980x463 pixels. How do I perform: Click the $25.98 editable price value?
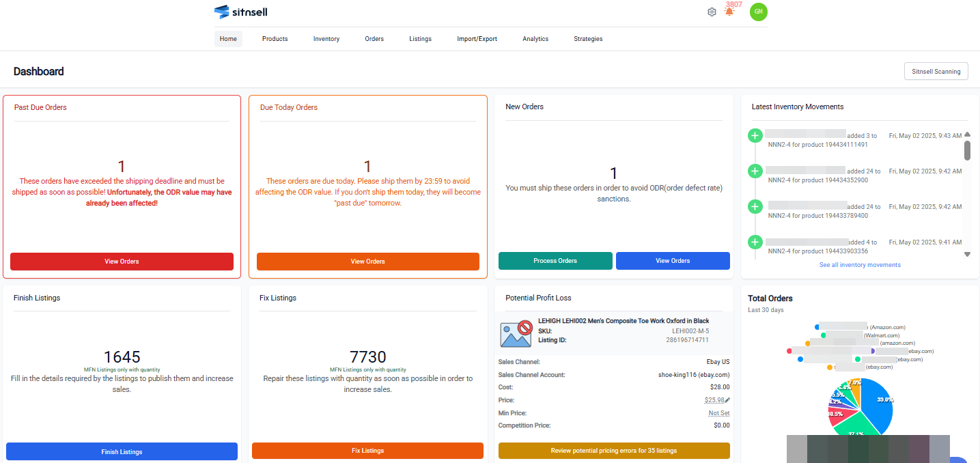714,400
